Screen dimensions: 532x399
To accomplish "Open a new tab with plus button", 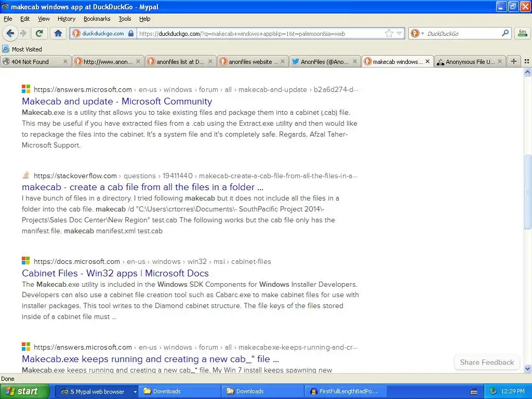I will click(514, 61).
